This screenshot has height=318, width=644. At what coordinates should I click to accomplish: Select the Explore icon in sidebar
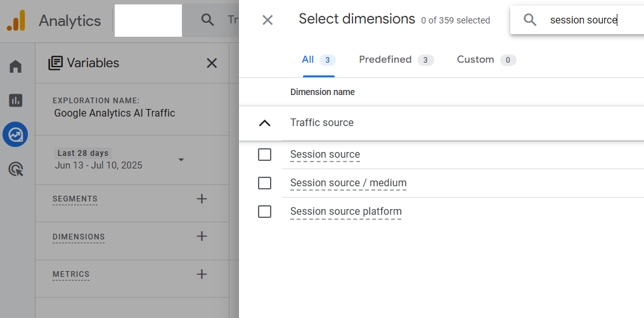click(15, 134)
